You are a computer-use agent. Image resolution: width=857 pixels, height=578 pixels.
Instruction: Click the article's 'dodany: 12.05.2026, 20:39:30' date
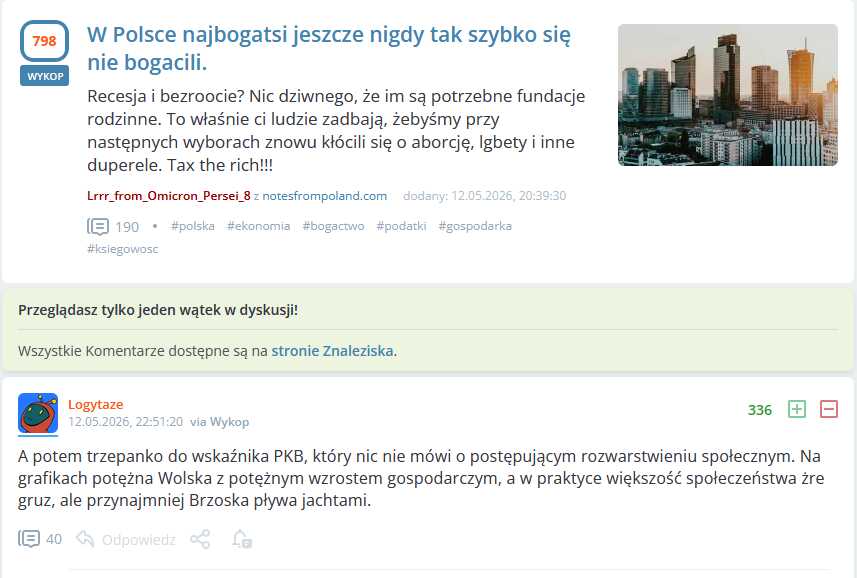click(x=485, y=196)
